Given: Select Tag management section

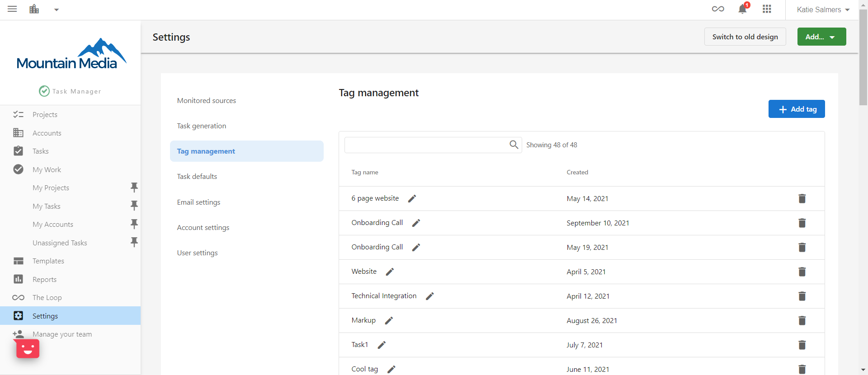Looking at the screenshot, I should (247, 151).
